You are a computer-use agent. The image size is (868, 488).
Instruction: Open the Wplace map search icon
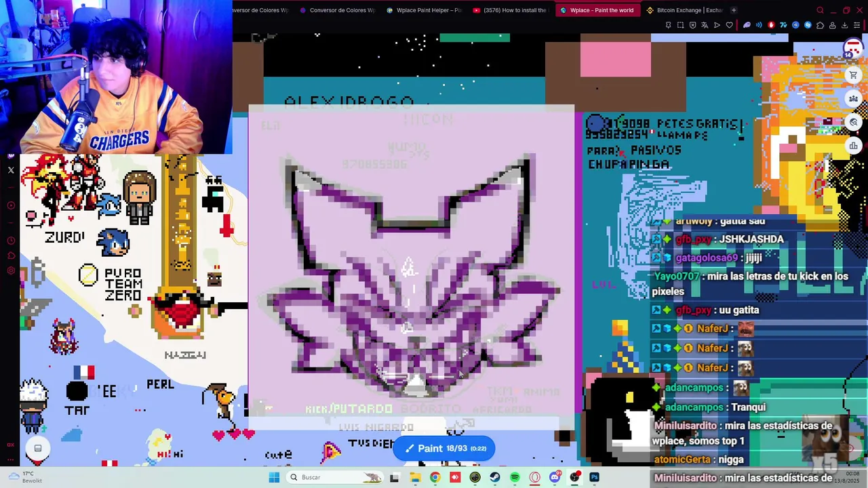(x=853, y=122)
